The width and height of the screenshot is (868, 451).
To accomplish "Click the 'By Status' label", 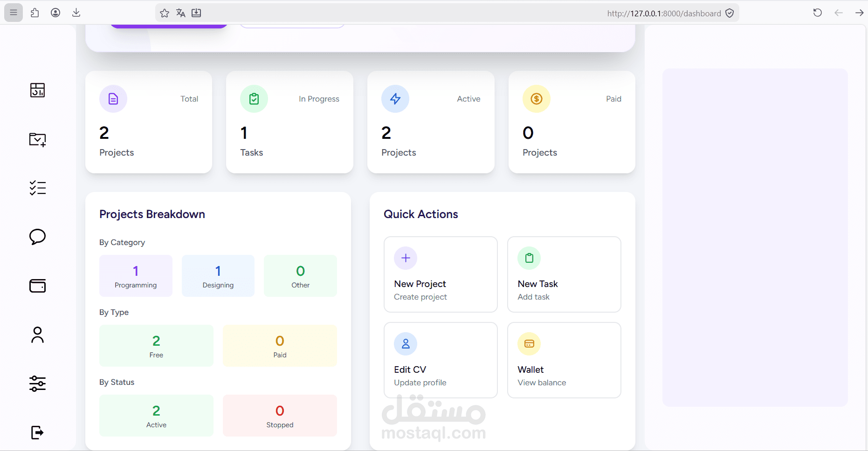I will pos(117,382).
